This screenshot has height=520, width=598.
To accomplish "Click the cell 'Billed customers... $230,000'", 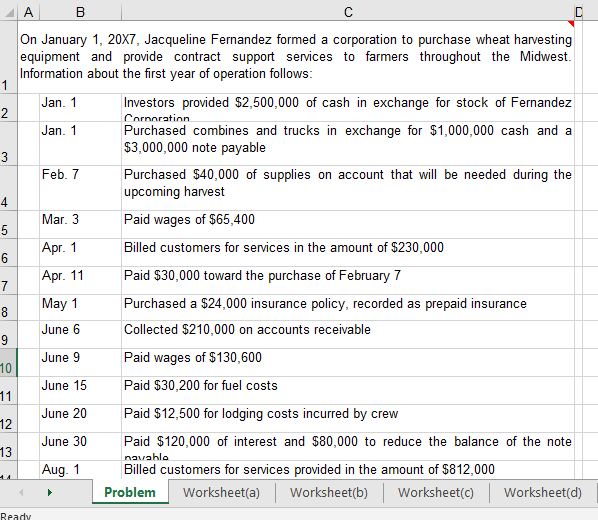I will coord(348,253).
